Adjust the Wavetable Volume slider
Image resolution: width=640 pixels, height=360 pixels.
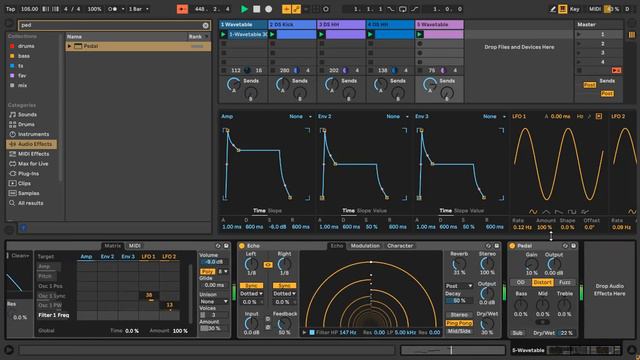(214, 262)
